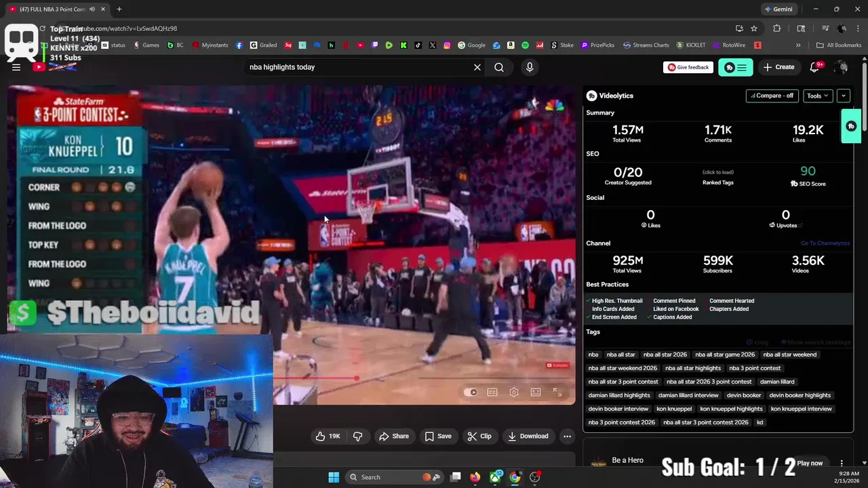
Task: Open the account avatar menu
Action: coord(842,67)
